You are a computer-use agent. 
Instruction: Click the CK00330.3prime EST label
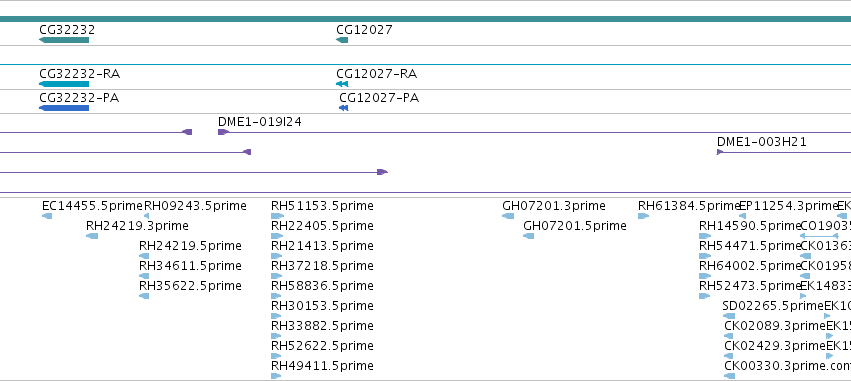(775, 366)
